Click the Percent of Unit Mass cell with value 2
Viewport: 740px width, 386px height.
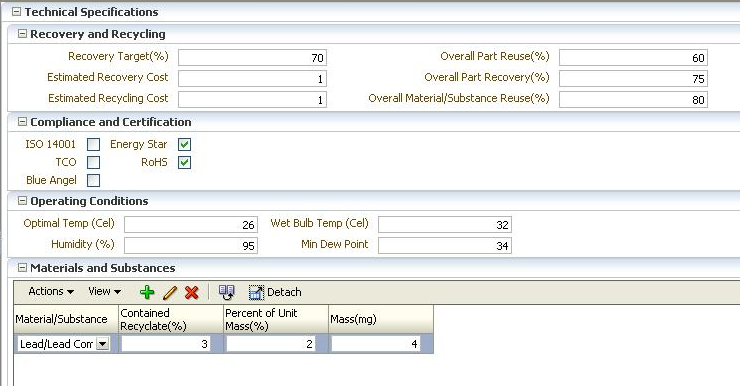[271, 344]
